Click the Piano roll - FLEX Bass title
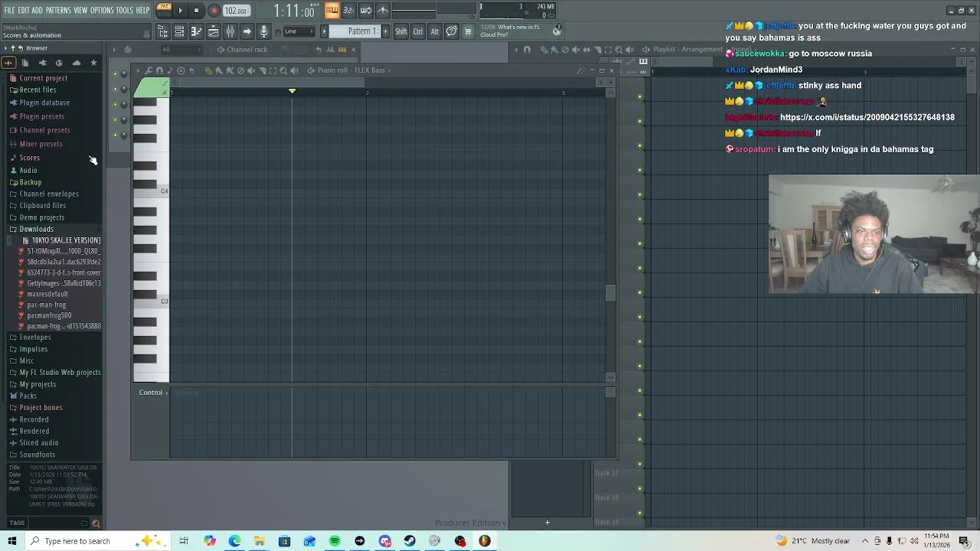980x551 pixels. 351,70
